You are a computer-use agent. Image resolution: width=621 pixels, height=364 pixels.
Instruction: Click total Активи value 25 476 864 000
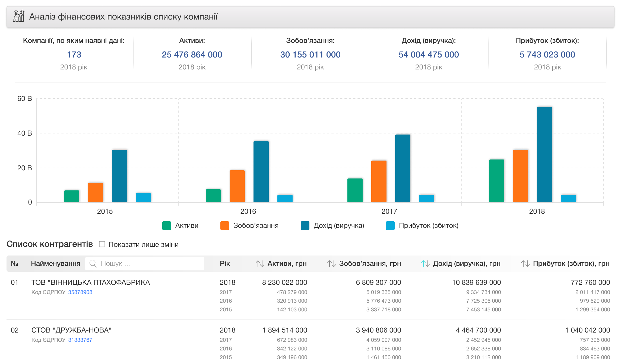pyautogui.click(x=192, y=55)
